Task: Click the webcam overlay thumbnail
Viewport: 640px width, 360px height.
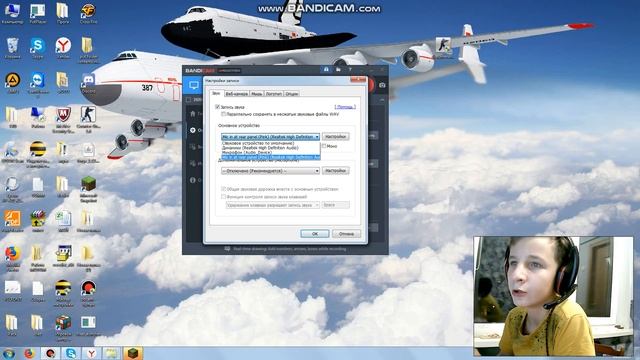Action: [x=553, y=296]
